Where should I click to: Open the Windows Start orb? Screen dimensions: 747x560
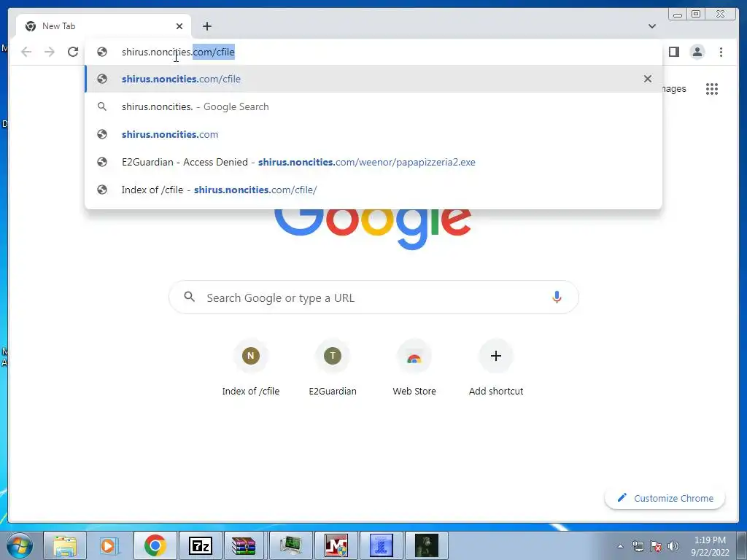(19, 545)
